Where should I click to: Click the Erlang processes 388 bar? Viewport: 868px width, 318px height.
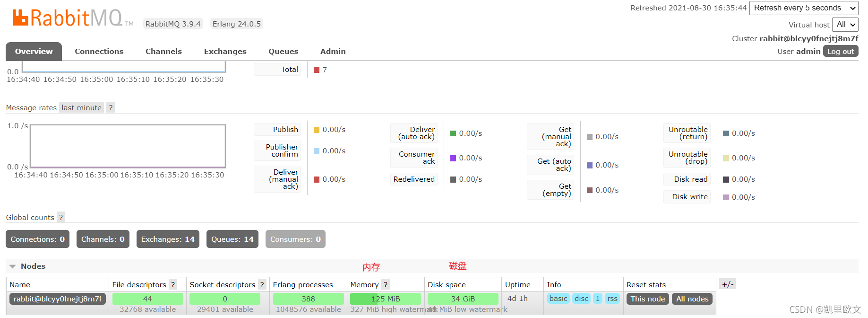[x=308, y=299]
